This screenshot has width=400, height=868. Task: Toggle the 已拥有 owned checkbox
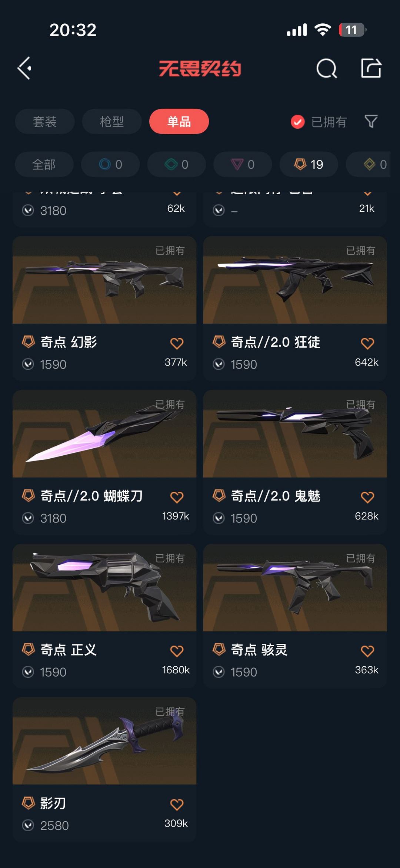(297, 122)
